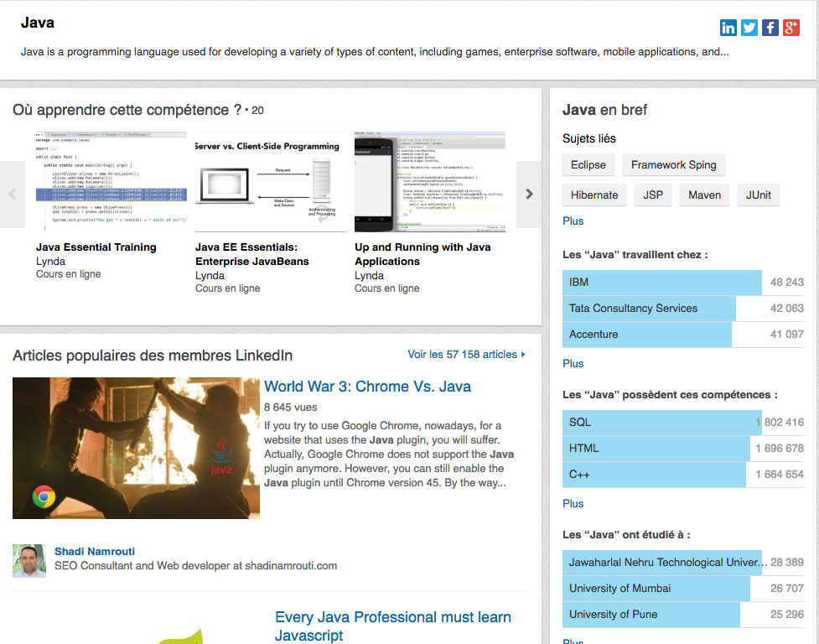Viewport: 819px width, 644px height.
Task: Select the Maven topic tag
Action: [x=705, y=195]
